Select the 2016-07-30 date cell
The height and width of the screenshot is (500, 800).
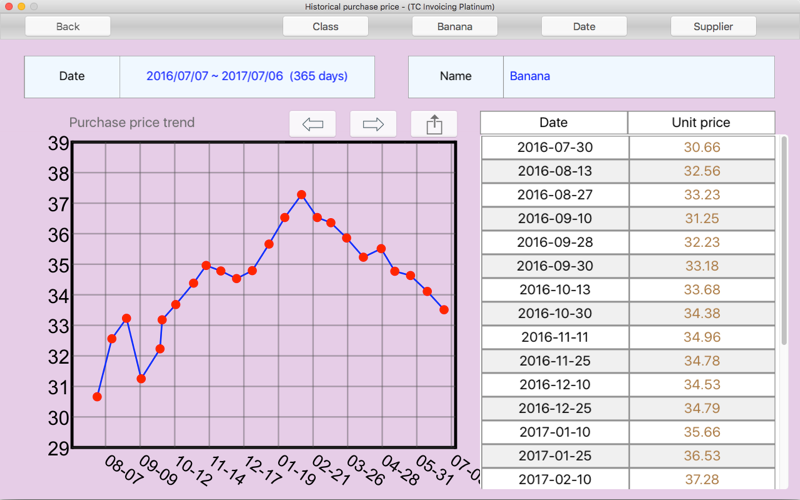[x=555, y=147]
